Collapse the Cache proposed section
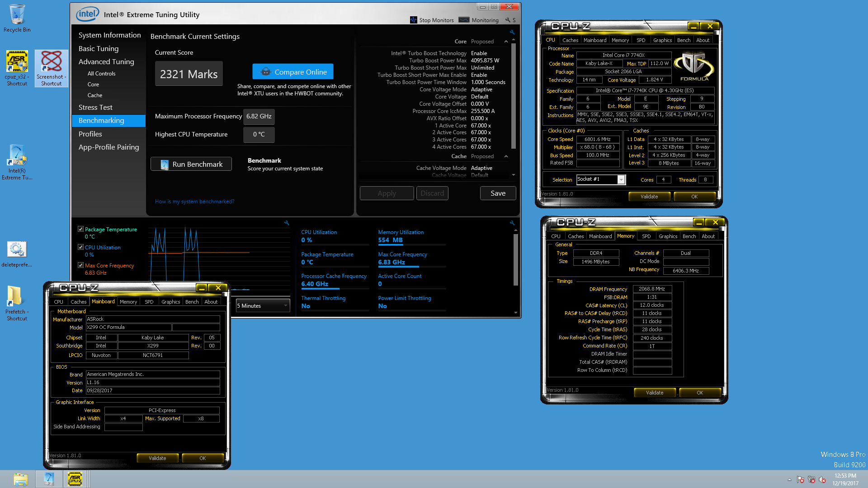The width and height of the screenshot is (868, 488). (506, 156)
